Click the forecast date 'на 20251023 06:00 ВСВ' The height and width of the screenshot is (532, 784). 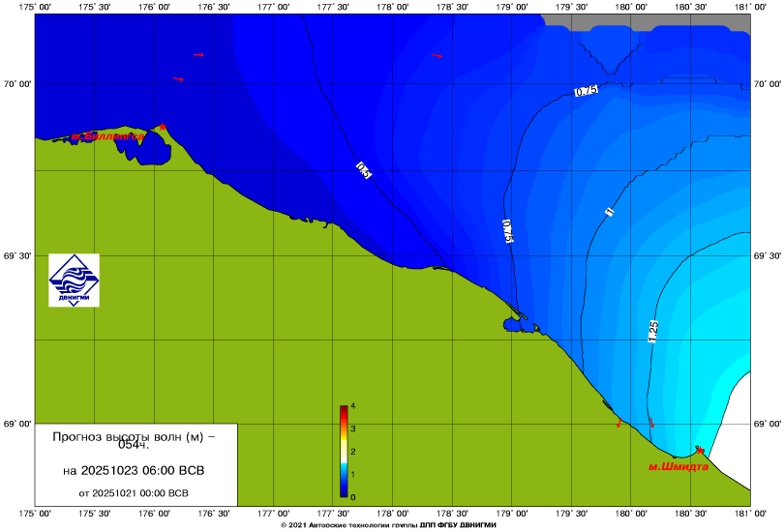point(133,471)
